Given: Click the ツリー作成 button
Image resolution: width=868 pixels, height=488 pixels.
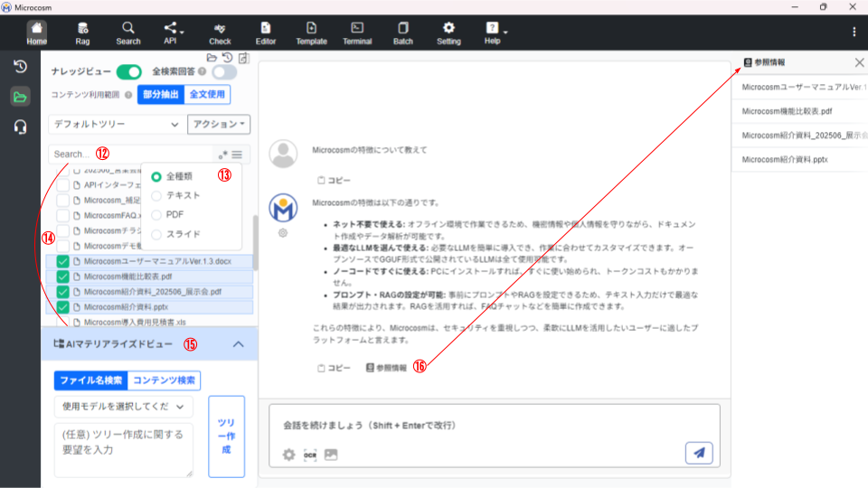Looking at the screenshot, I should 226,436.
